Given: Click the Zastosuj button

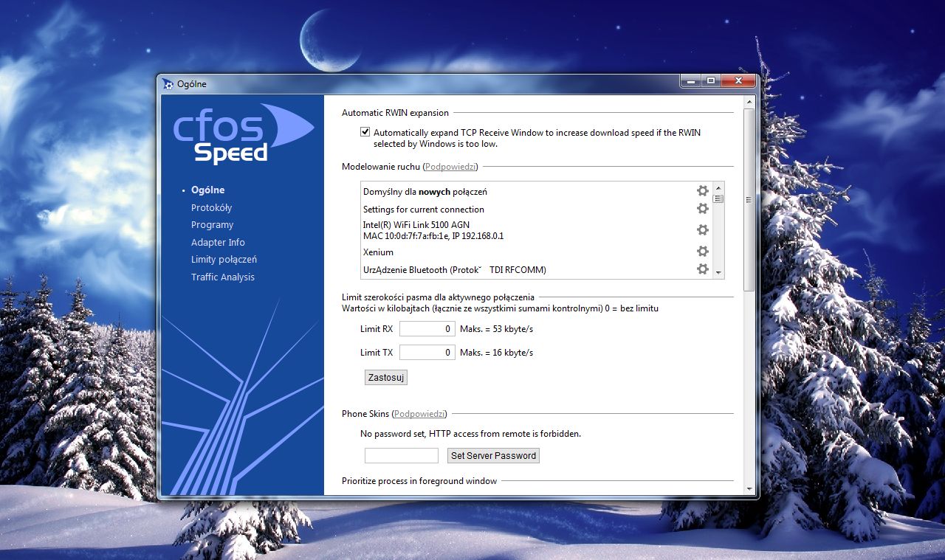Looking at the screenshot, I should [386, 377].
